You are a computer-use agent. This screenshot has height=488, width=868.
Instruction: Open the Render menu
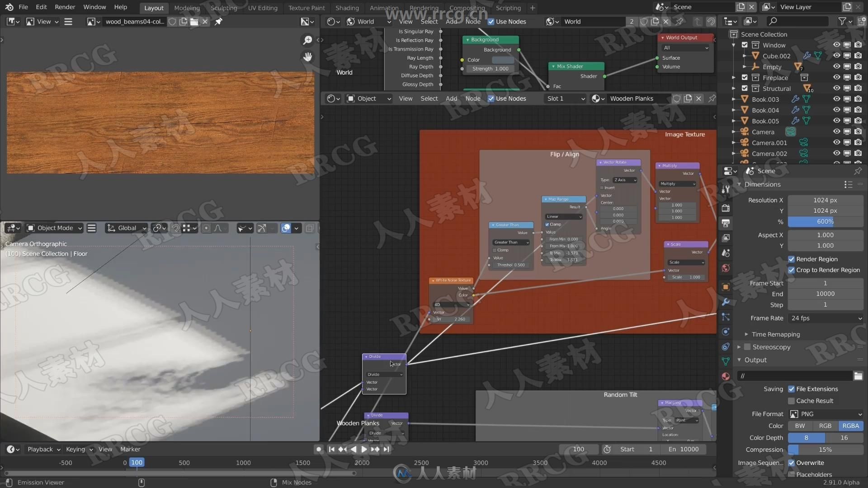click(65, 7)
